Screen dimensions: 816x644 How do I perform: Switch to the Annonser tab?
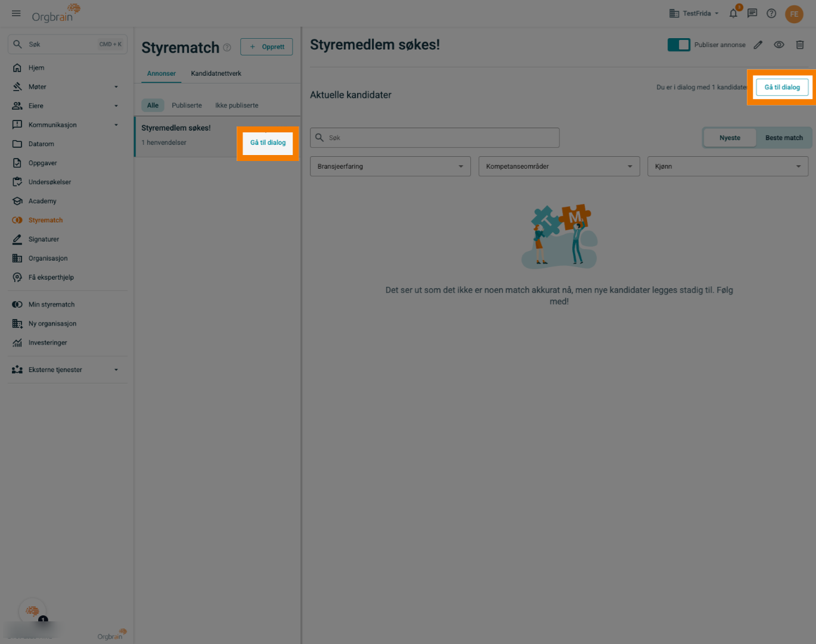[162, 73]
